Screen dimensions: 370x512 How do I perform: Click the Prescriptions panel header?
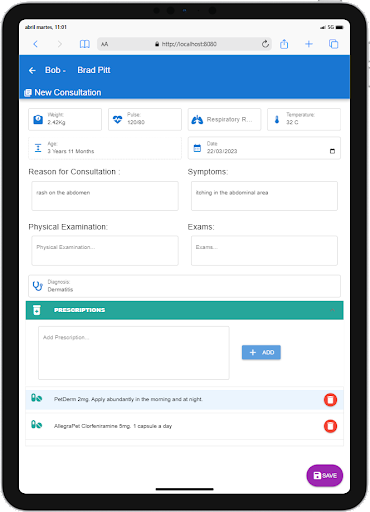point(185,310)
